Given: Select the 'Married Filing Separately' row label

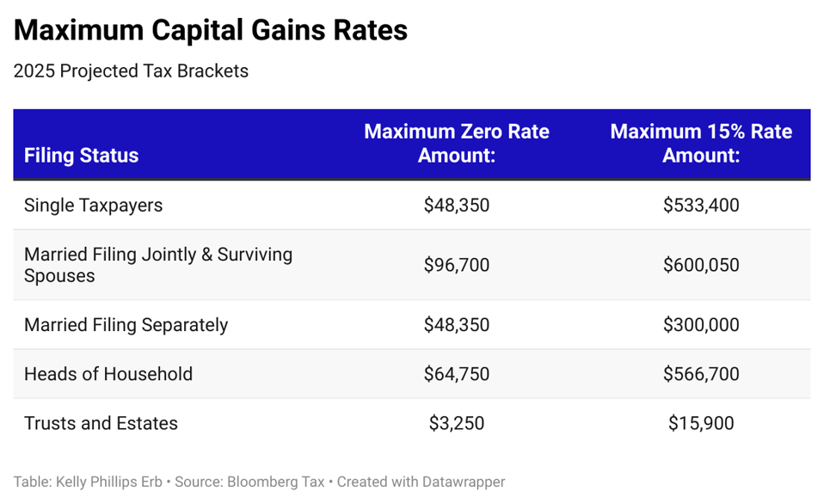Looking at the screenshot, I should coord(126,325).
